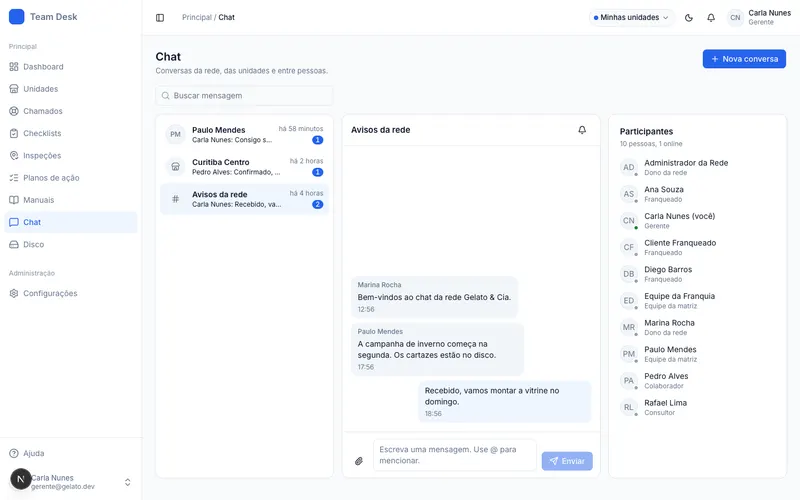Image resolution: width=800 pixels, height=500 pixels.
Task: Open Carla Nunes profile menu top right
Action: [x=759, y=17]
